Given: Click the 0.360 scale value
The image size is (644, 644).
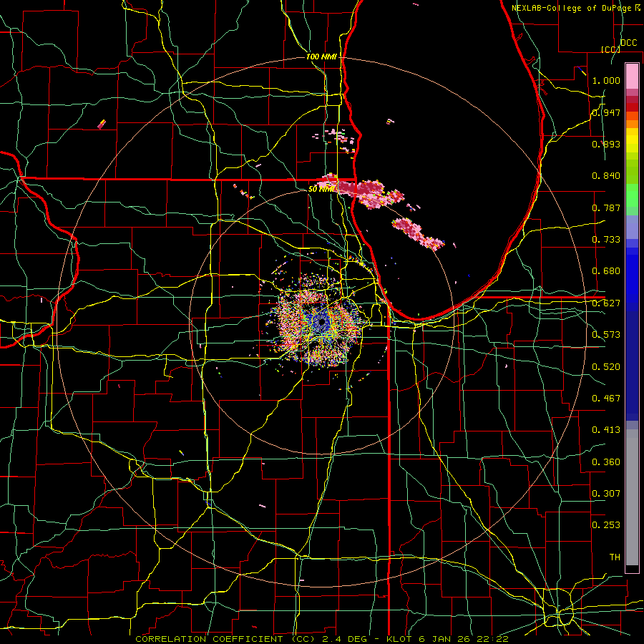Looking at the screenshot, I should [x=606, y=462].
